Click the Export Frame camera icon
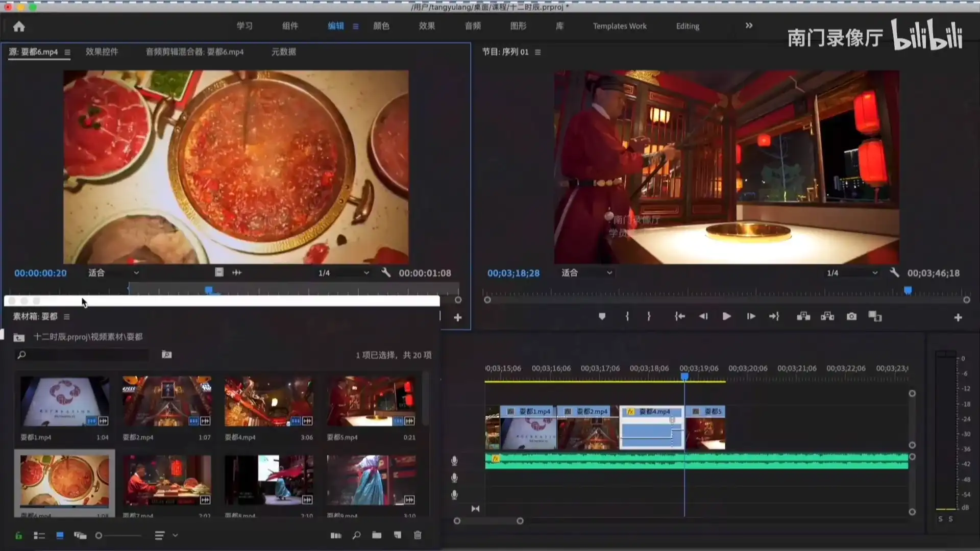 [851, 317]
